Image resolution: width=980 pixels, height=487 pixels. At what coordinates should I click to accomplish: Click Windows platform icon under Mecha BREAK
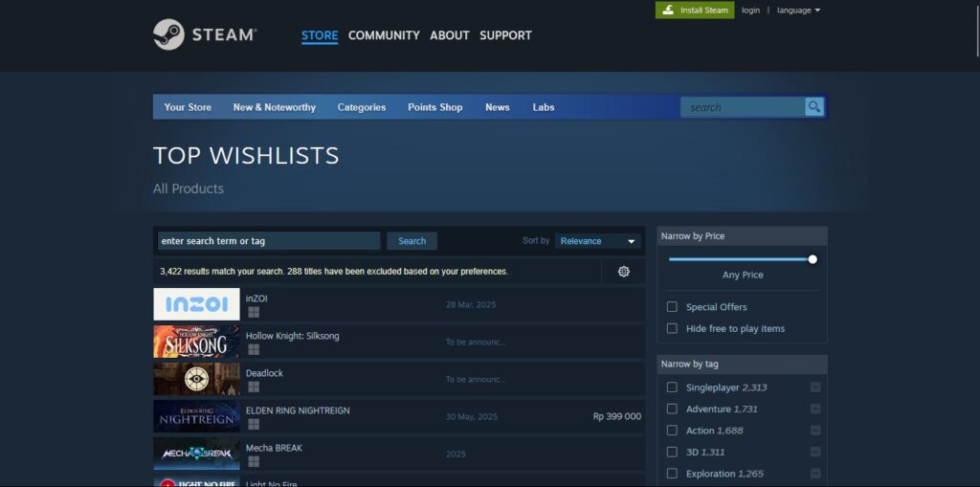coord(253,461)
